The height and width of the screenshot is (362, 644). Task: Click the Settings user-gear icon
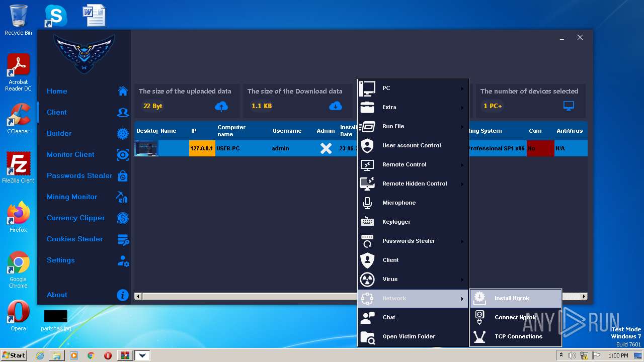tap(123, 260)
